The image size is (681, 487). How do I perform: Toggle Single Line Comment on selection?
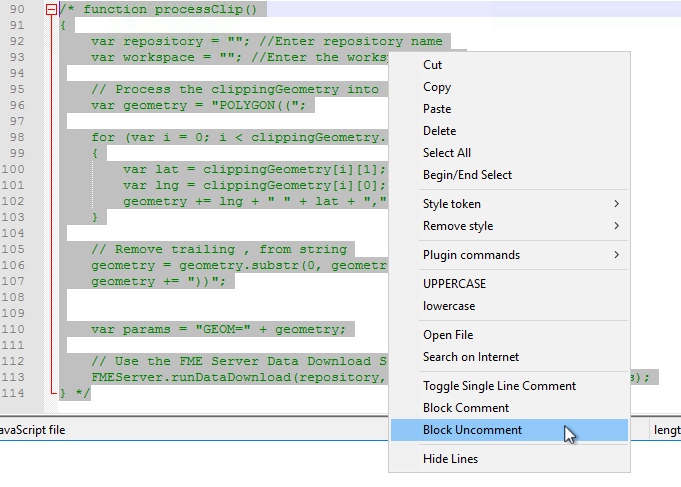[x=499, y=386]
